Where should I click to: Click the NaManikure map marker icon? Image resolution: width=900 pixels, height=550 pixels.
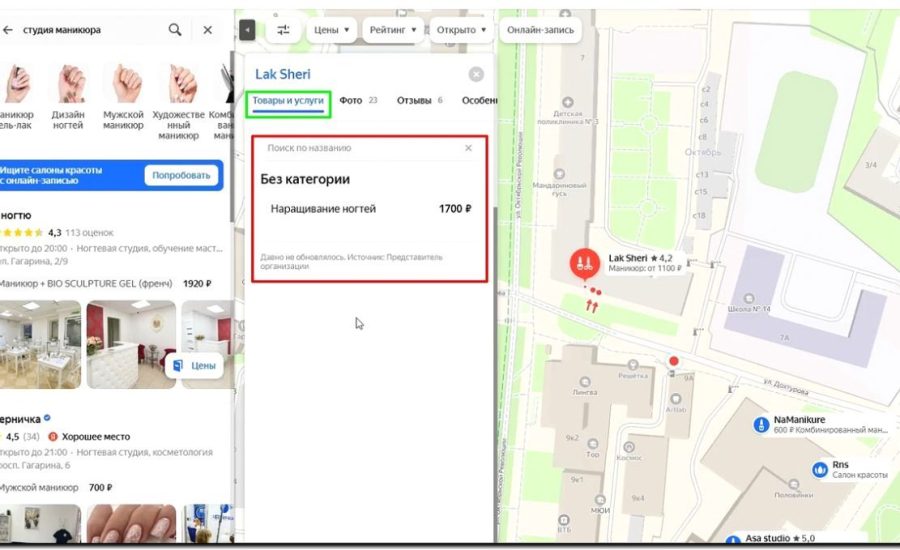tap(760, 424)
